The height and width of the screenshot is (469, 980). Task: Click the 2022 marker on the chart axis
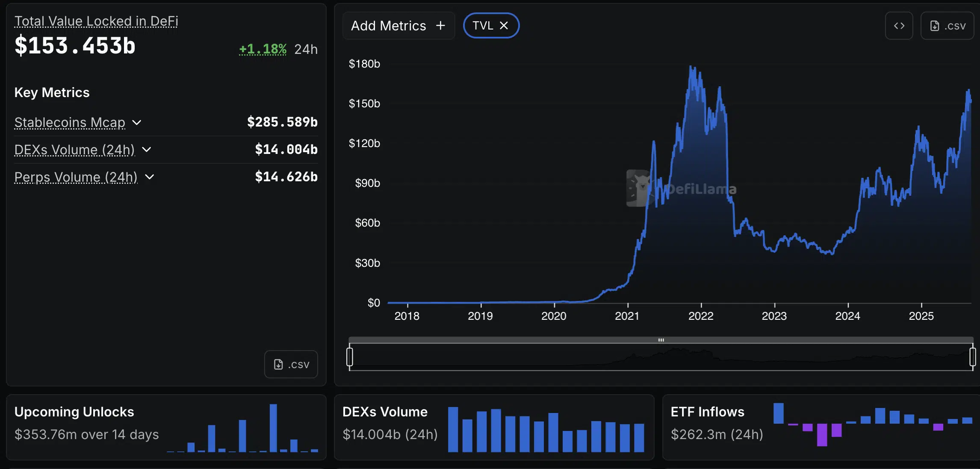coord(701,316)
